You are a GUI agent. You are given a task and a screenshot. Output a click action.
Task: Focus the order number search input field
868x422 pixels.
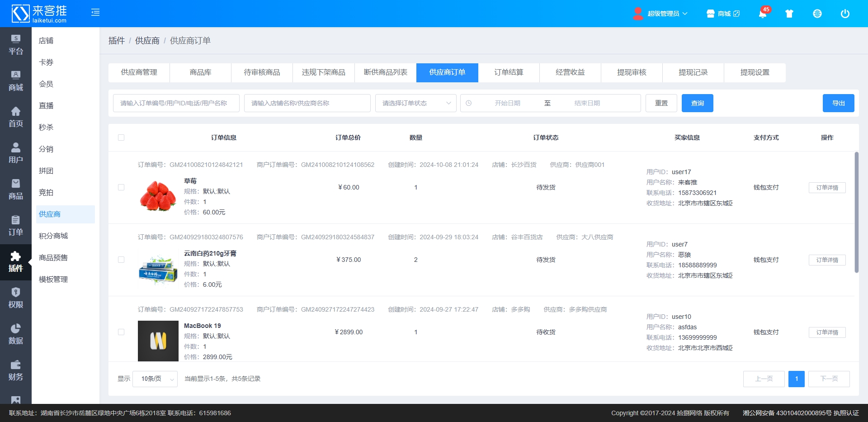pos(176,103)
